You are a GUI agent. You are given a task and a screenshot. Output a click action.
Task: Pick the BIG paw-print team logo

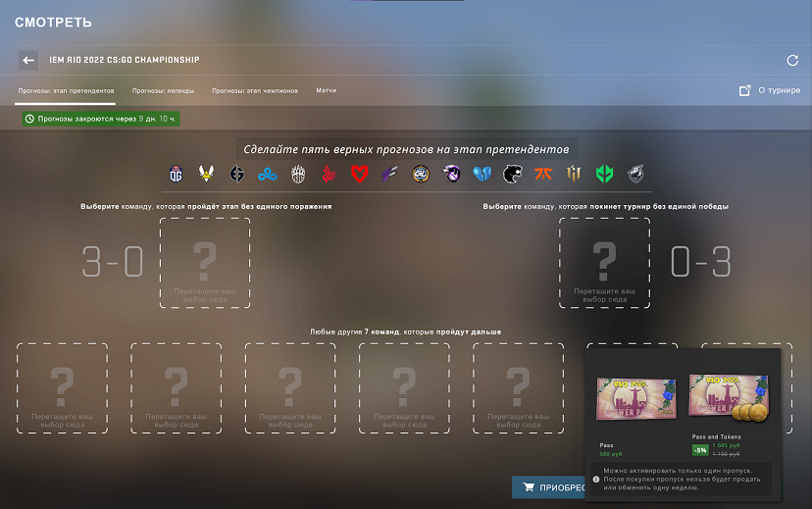point(298,174)
